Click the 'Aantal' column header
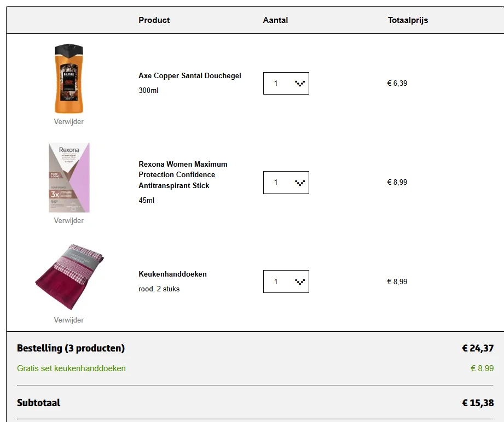 pos(275,20)
